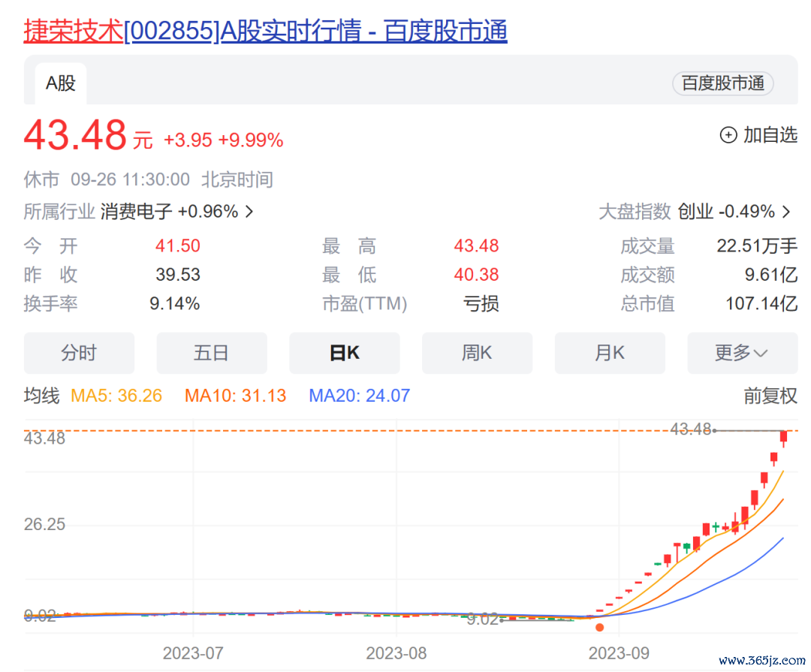The image size is (811, 672).
Task: Click the 百度股市通 badge button
Action: 722,83
